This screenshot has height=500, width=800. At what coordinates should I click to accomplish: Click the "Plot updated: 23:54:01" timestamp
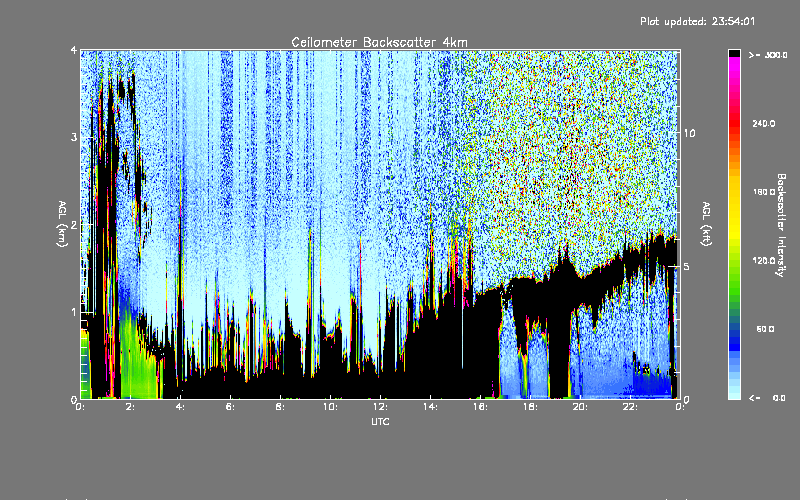(697, 21)
